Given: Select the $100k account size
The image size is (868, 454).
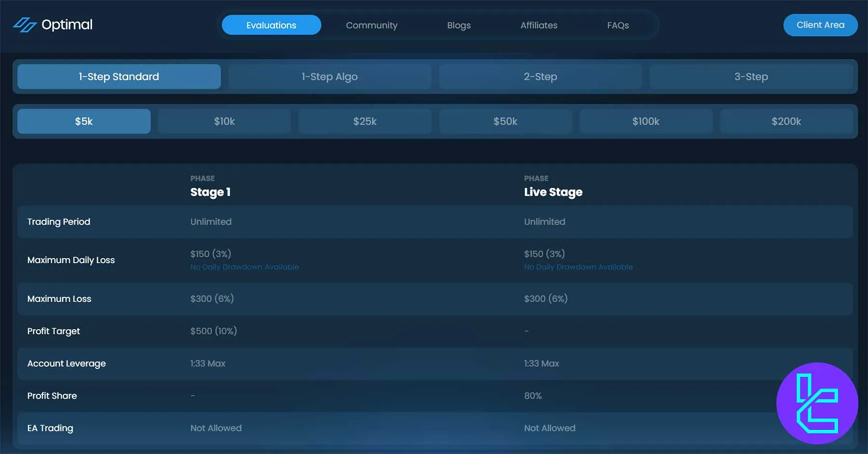Looking at the screenshot, I should point(646,121).
